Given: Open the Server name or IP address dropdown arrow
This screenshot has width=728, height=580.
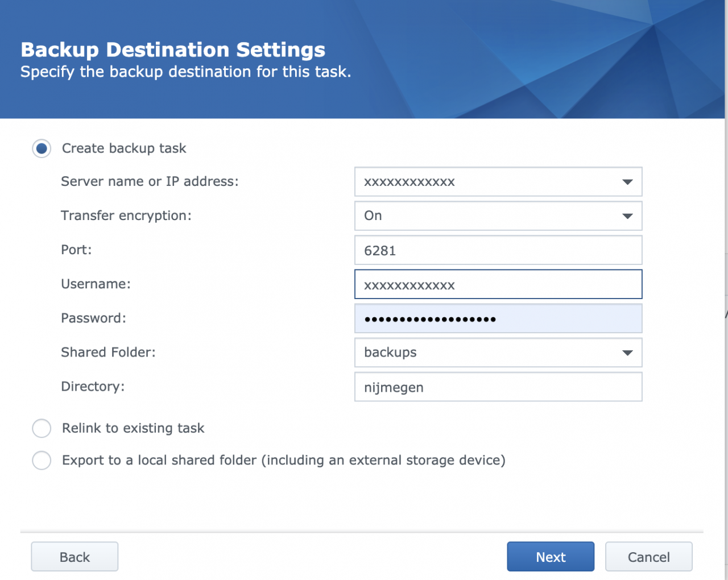Looking at the screenshot, I should 627,182.
